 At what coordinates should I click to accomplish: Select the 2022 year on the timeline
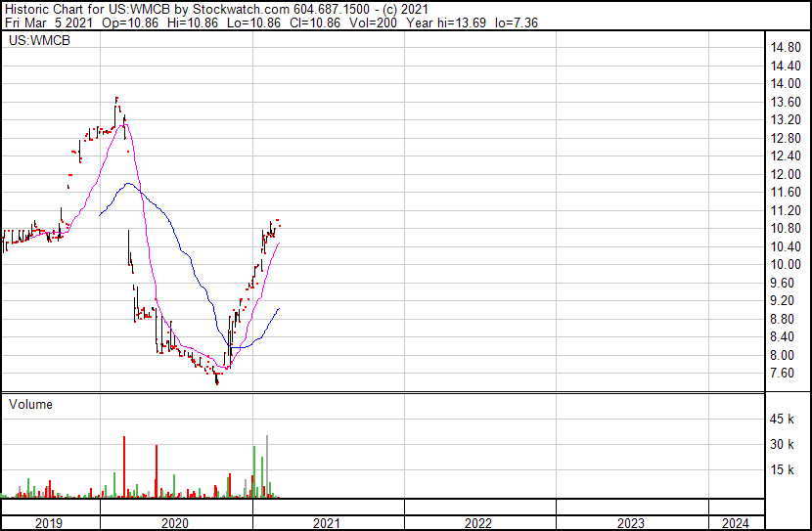point(478,523)
